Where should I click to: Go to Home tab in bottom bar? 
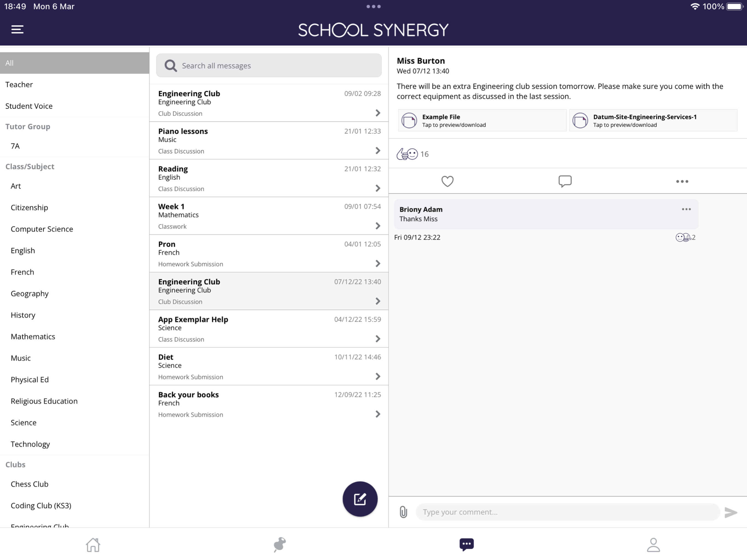93,544
